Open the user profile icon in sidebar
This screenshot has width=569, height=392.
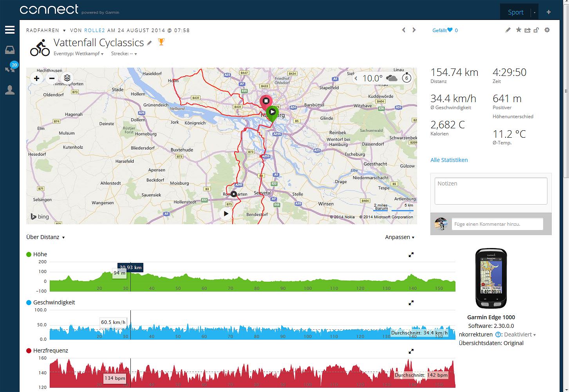(x=10, y=90)
